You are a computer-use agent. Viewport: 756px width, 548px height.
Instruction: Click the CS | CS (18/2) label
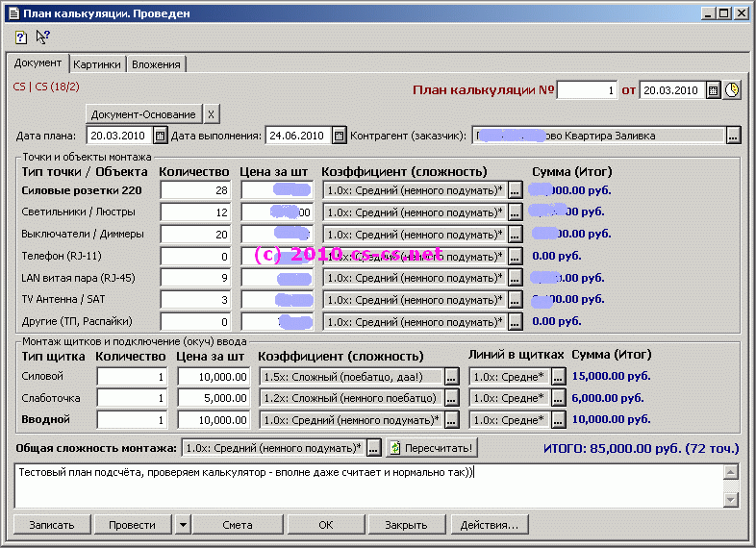coord(46,87)
